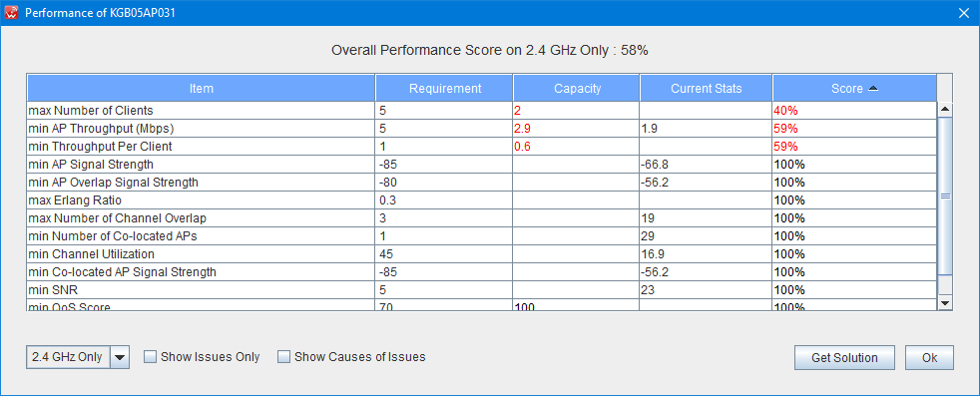Screen dimensions: 980x396
Task: Close the Performance of KGB05AP031 window
Action: (963, 13)
